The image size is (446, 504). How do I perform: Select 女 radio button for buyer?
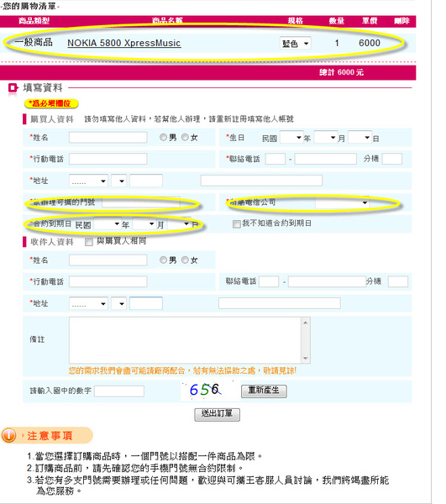[185, 137]
